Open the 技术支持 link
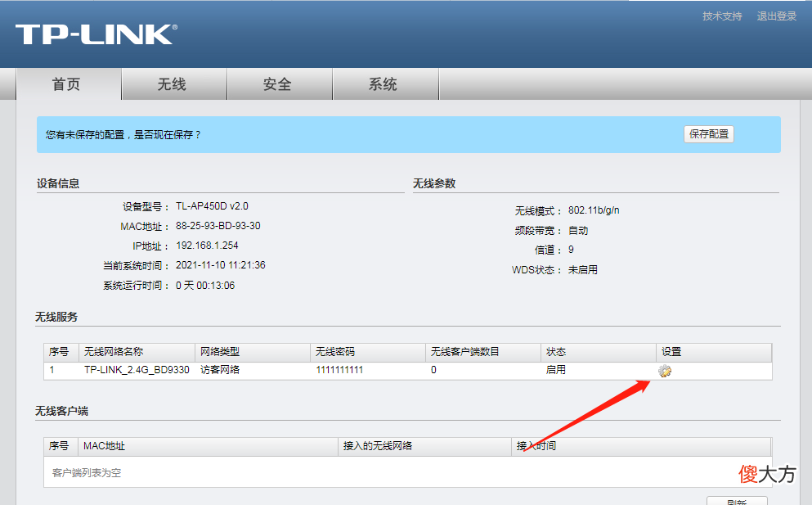Image resolution: width=812 pixels, height=505 pixels. click(x=722, y=16)
